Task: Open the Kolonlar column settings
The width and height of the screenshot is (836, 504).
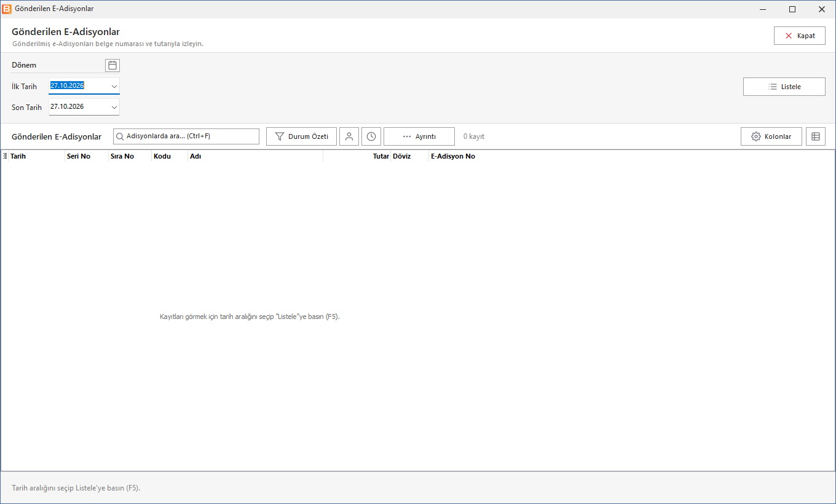Action: 771,136
